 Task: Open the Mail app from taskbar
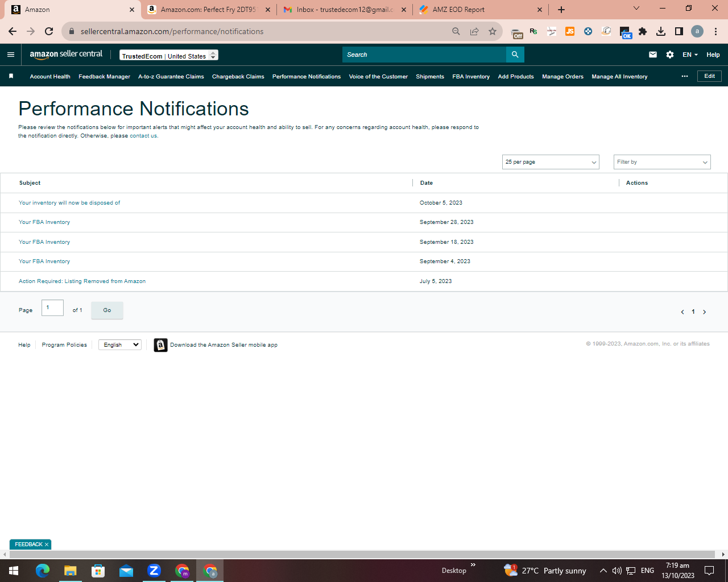[126, 571]
